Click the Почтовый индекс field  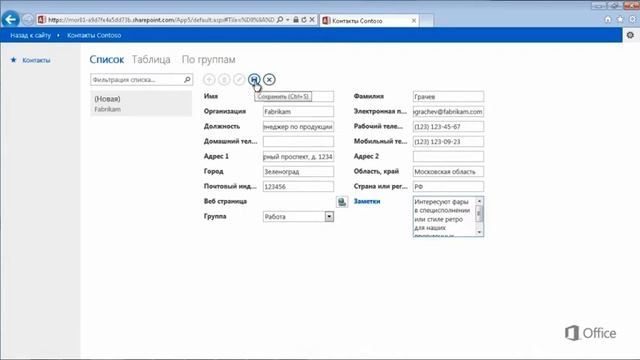[298, 187]
